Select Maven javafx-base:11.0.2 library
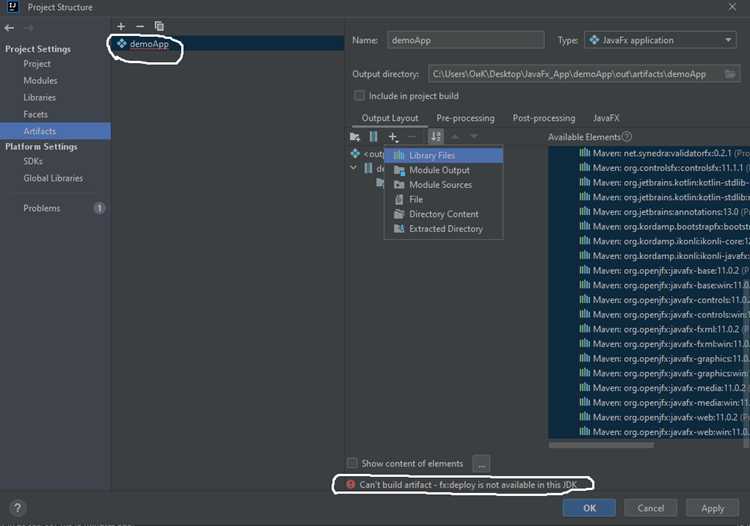The image size is (750, 526). pyautogui.click(x=664, y=271)
